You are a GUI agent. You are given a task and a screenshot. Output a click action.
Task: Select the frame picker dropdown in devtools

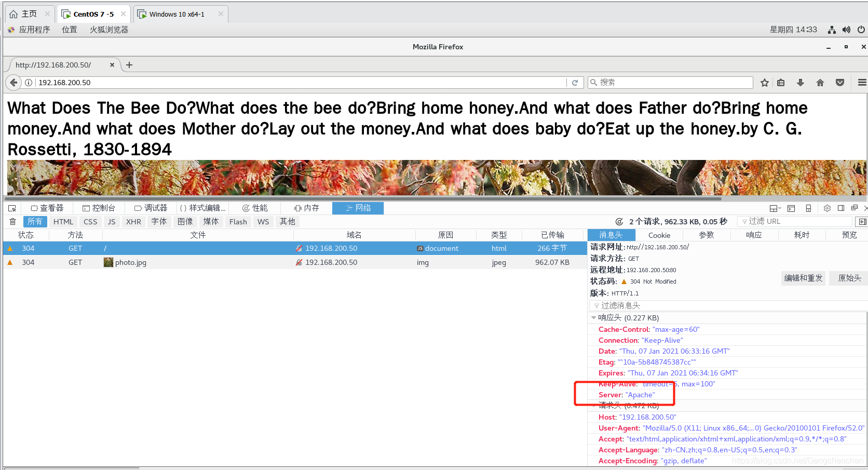pyautogui.click(x=776, y=208)
